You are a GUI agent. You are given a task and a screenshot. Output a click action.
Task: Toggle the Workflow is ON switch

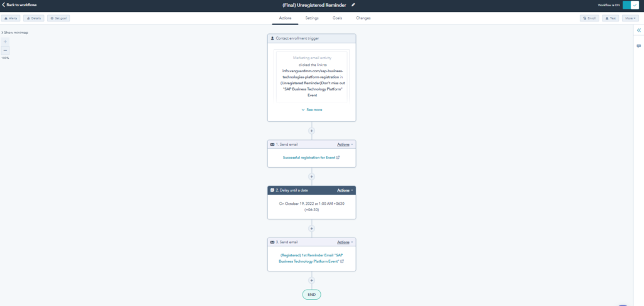(630, 5)
